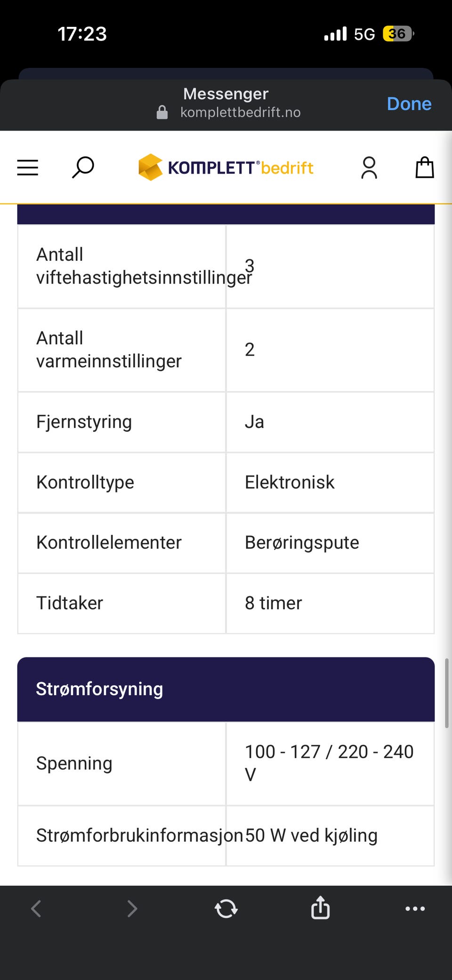This screenshot has height=980, width=452.
Task: Tap the Tidtaker 8 timer value
Action: coord(274,603)
